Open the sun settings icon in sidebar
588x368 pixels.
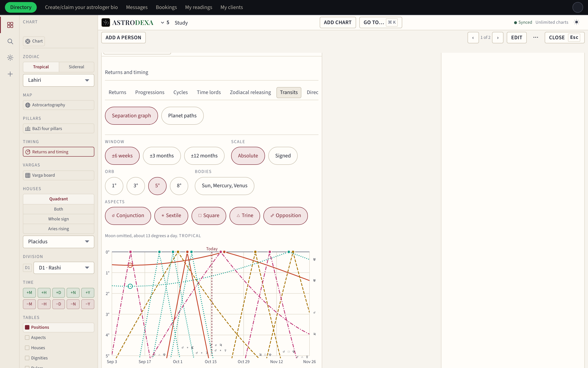click(10, 58)
